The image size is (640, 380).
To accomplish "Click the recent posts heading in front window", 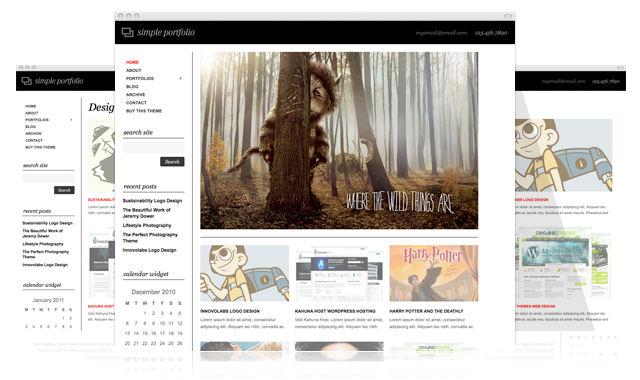I will pyautogui.click(x=140, y=187).
